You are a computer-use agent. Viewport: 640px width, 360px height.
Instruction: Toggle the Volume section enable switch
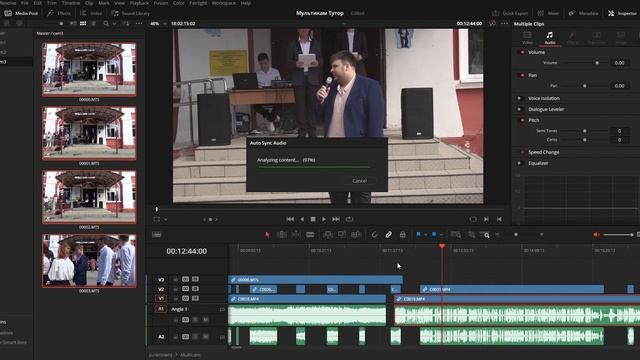[x=521, y=52]
